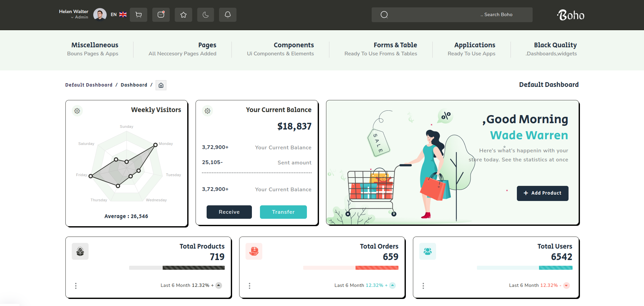Click the Add Product button

coord(542,193)
